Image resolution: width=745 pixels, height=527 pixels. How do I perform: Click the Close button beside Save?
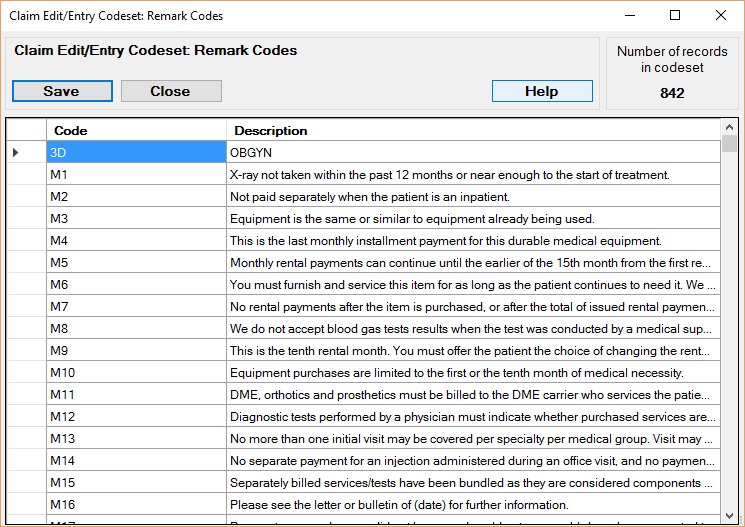[x=171, y=91]
